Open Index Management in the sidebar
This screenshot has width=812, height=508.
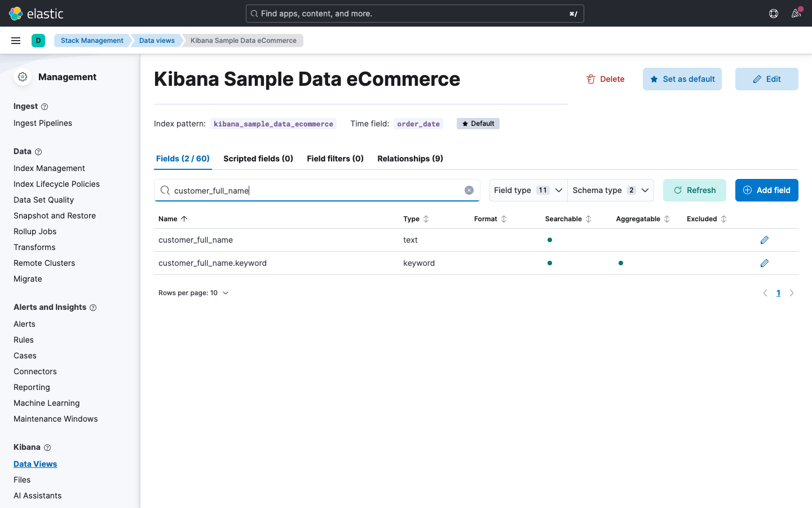pyautogui.click(x=49, y=168)
